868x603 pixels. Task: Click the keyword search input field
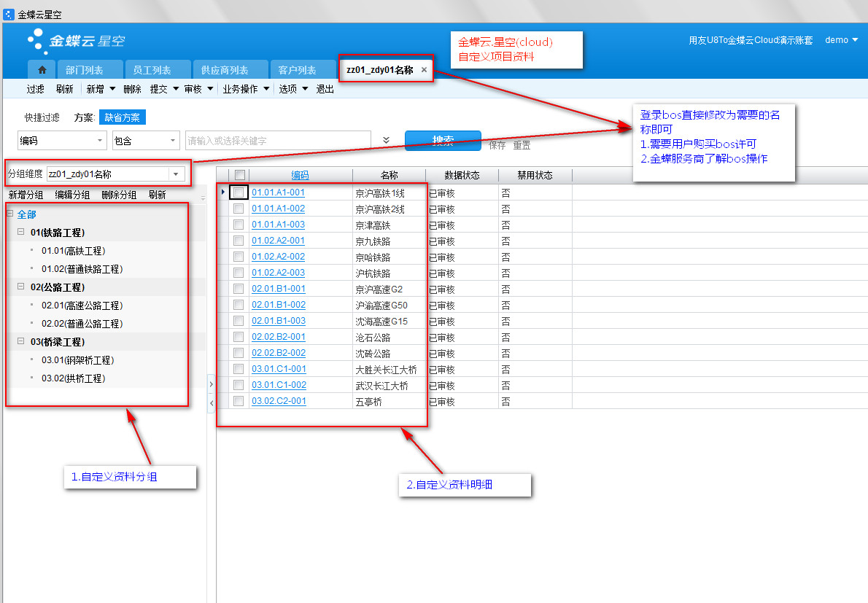click(277, 141)
